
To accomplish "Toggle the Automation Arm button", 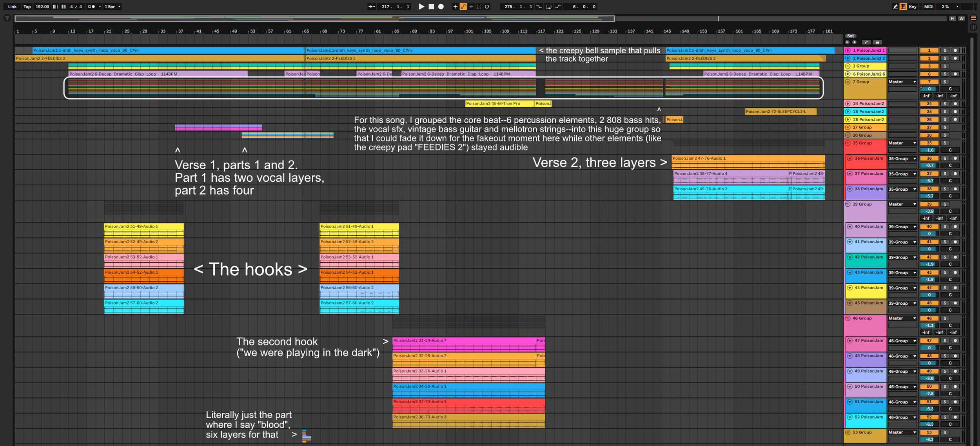I will click(463, 7).
